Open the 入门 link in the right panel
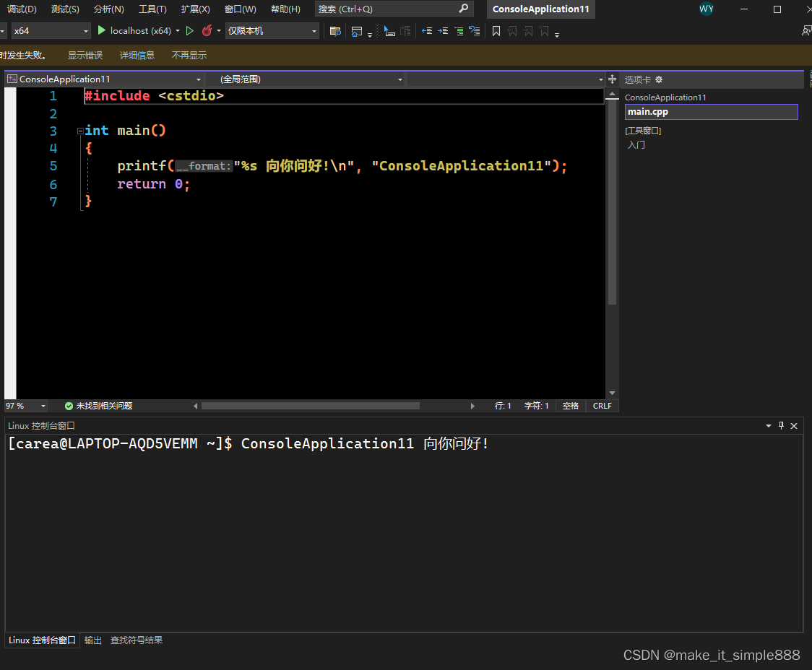The width and height of the screenshot is (812, 670). 635,144
